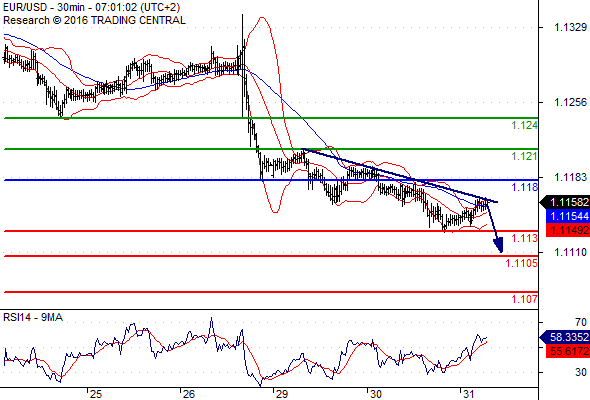
Task: Click the red 1.1105 support label
Action: click(522, 263)
